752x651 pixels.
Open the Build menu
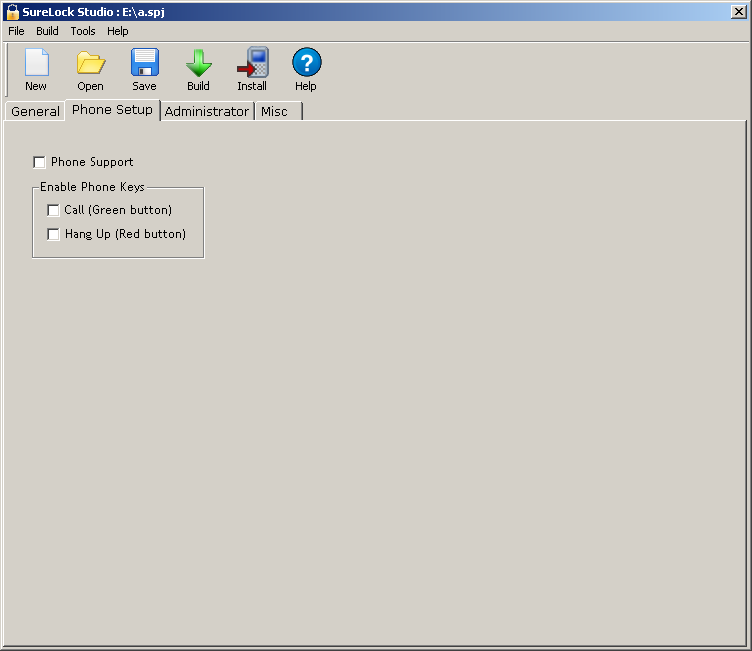47,31
